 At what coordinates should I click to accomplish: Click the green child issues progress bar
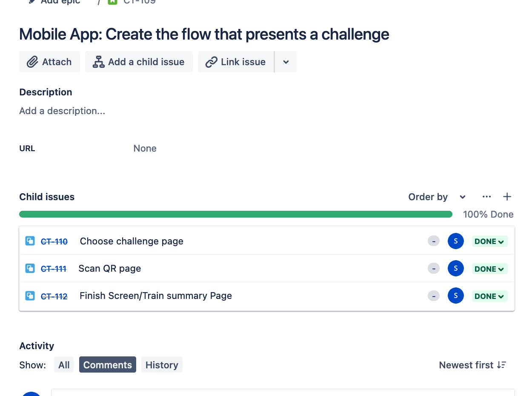(236, 214)
